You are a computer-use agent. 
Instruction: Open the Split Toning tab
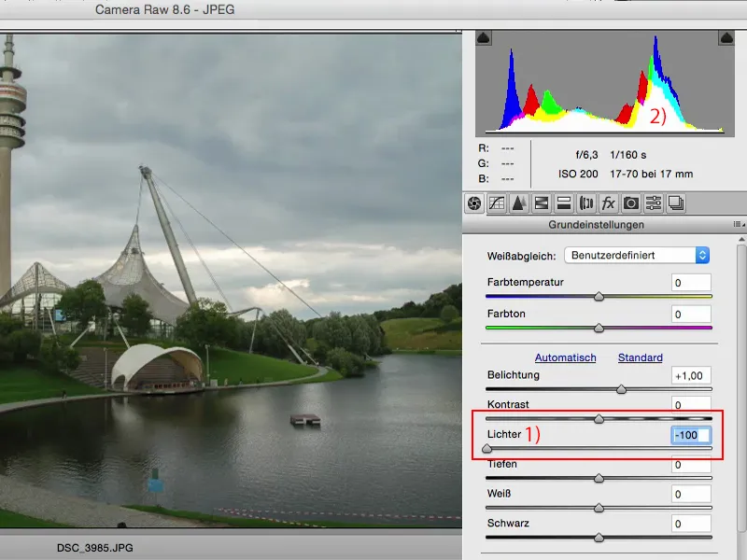564,203
